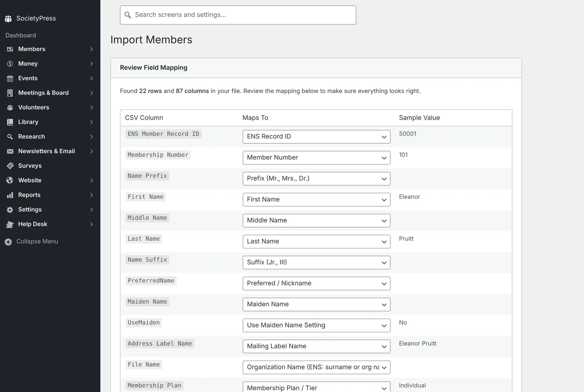
Task: Open the Preferred / Nickname dropdown
Action: (316, 283)
